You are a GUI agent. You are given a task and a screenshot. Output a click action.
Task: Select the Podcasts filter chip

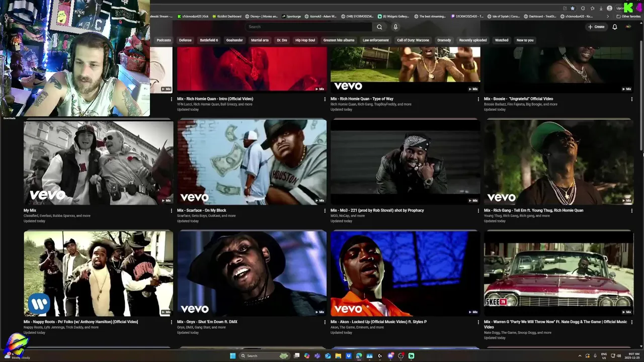[x=164, y=40]
